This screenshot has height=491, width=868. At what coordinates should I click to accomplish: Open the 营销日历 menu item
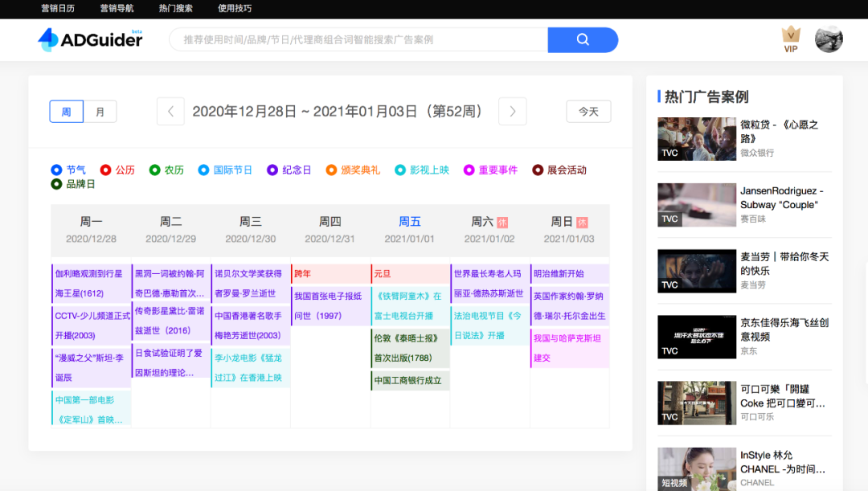click(x=58, y=8)
